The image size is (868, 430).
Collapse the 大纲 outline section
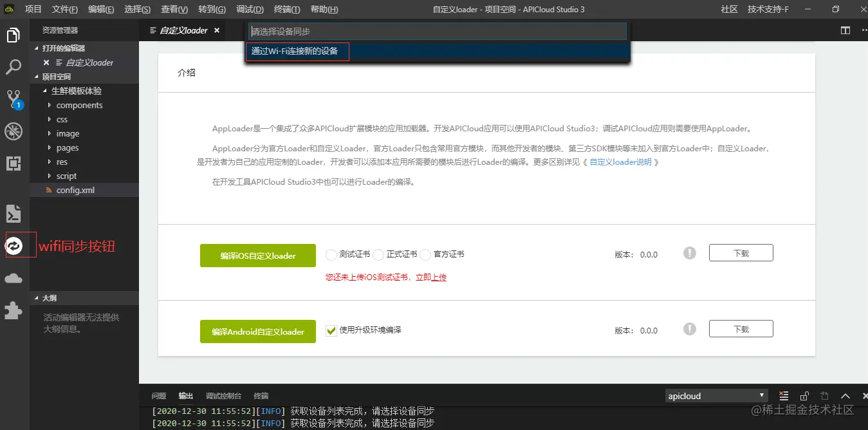point(37,298)
